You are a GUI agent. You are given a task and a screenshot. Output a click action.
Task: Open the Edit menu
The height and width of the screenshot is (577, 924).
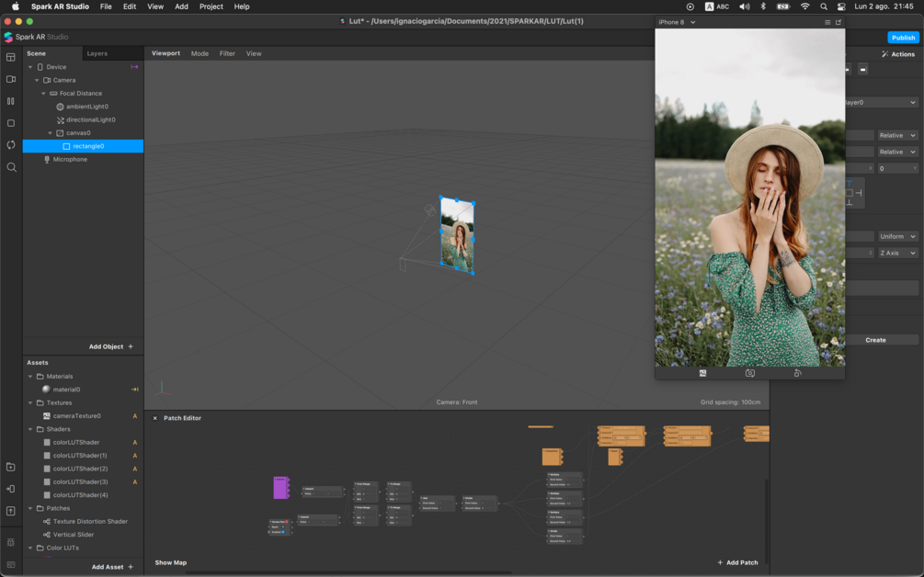tap(130, 6)
